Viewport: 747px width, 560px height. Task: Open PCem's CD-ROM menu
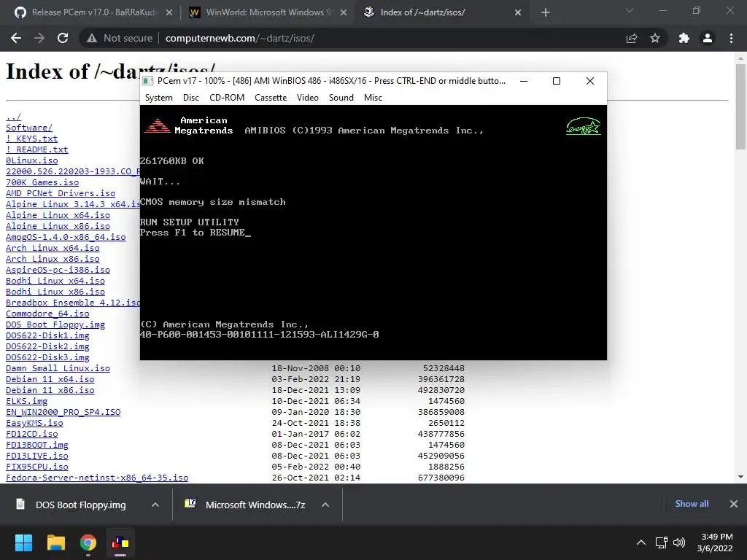click(x=227, y=98)
